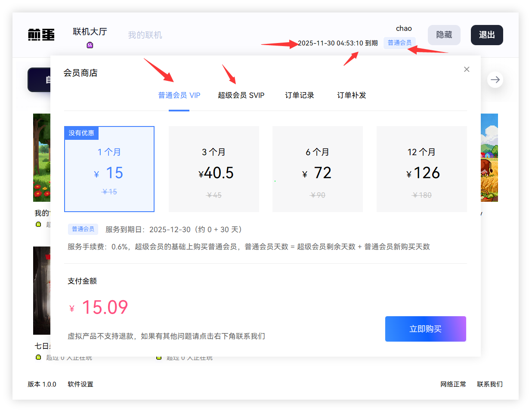Open the 联机大厅 tab
The width and height of the screenshot is (532, 413).
(90, 32)
